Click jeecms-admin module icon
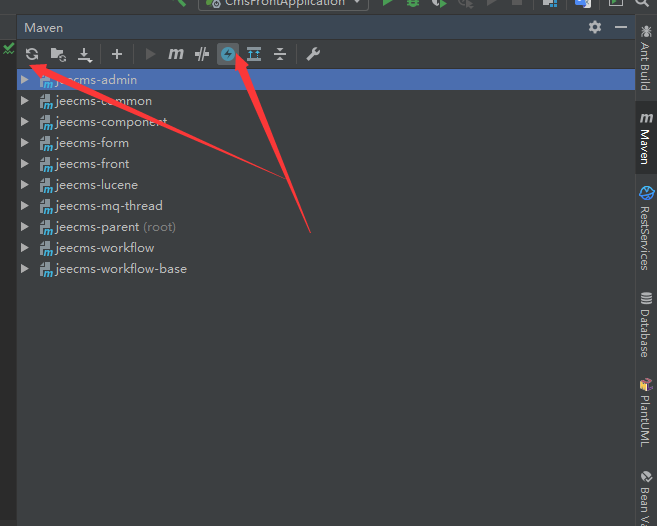 (46, 81)
